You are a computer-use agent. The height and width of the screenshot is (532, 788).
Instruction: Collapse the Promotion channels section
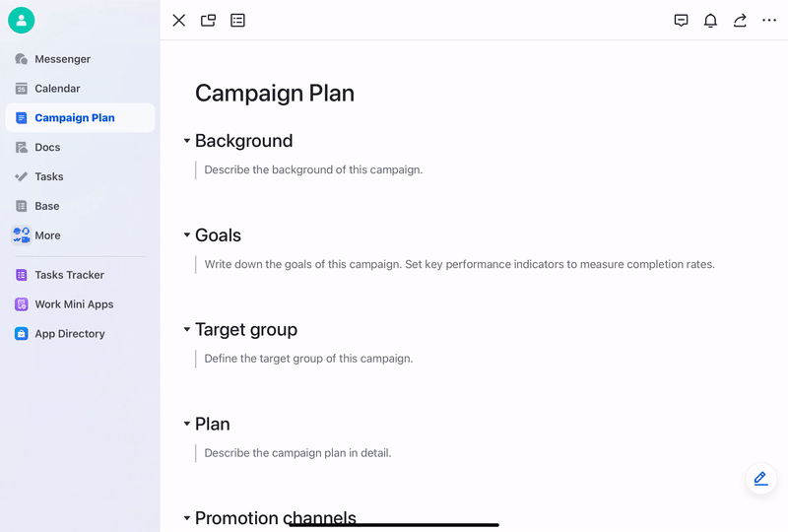(x=187, y=518)
